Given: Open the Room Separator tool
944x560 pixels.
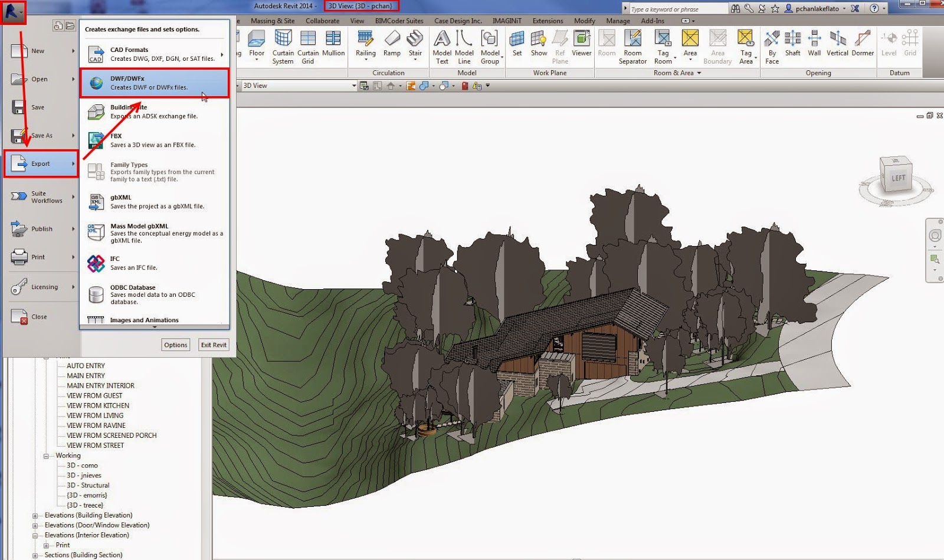Looking at the screenshot, I should (632, 44).
